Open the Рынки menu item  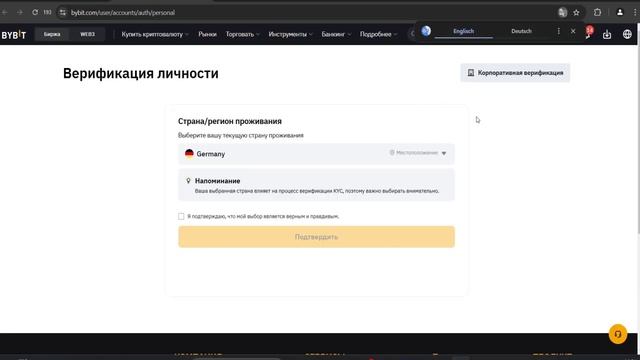[x=207, y=34]
